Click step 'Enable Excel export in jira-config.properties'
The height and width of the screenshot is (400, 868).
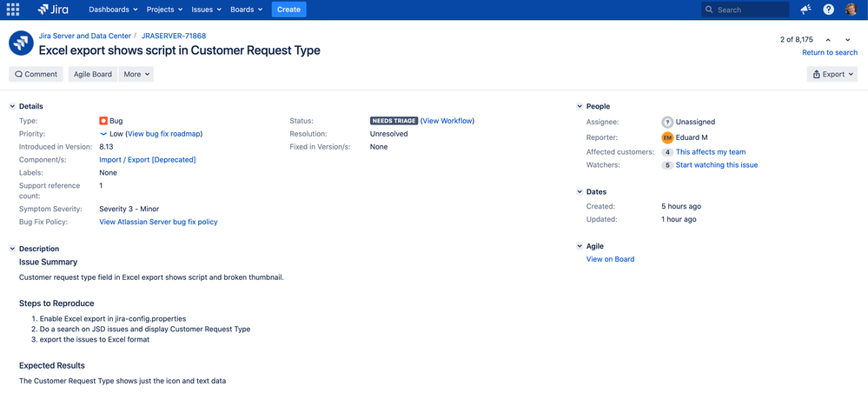(113, 319)
